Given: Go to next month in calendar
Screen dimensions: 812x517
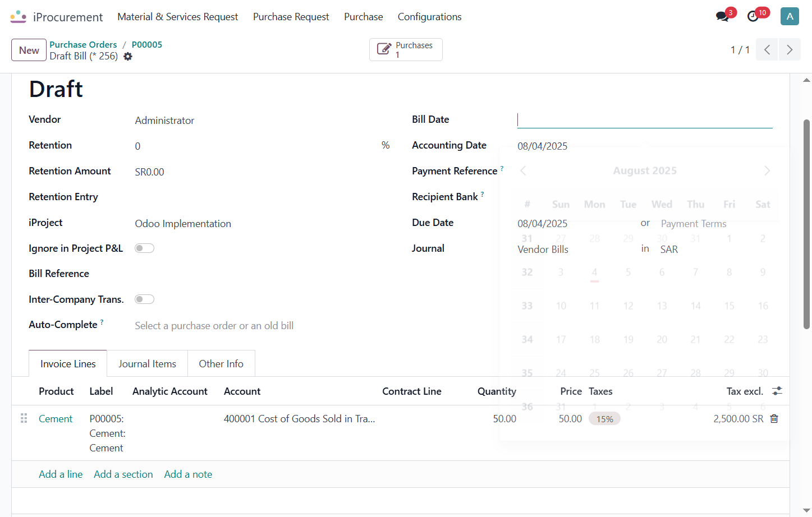Looking at the screenshot, I should 767,170.
